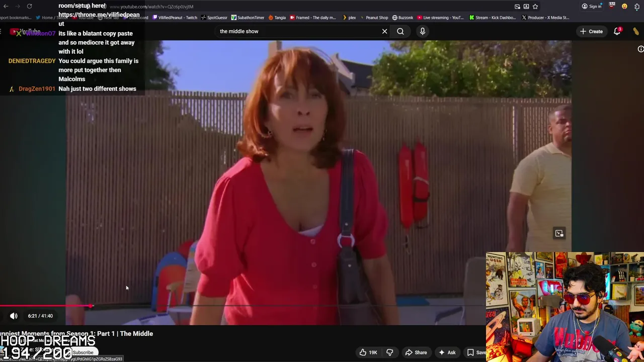Screen dimensions: 644x362
Task: Click the DragZen1901 chat username
Action: 37,88
